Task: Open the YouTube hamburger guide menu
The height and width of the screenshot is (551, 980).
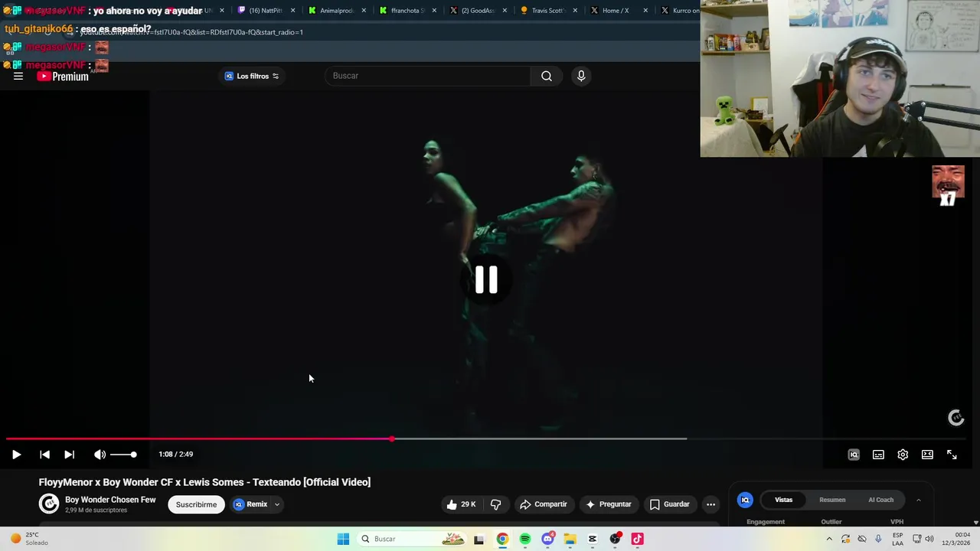Action: pos(18,76)
